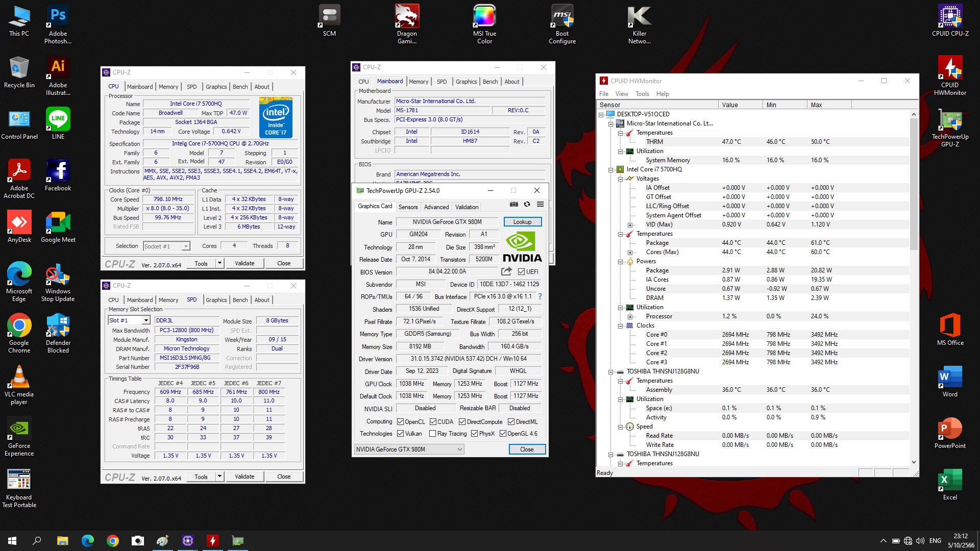Open TechPowerUp GPU-Z desktop shortcut

click(950, 127)
